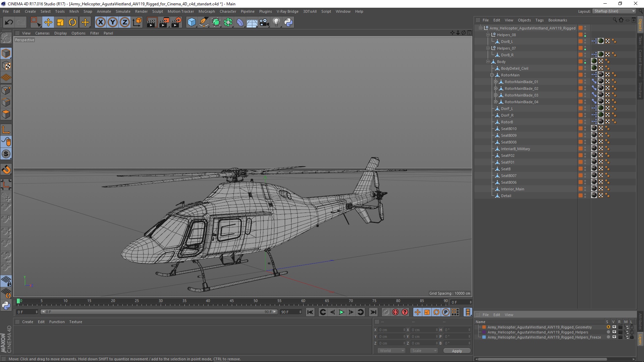Switch to Model mode in left palette
The width and height of the screenshot is (644, 362).
click(x=6, y=53)
